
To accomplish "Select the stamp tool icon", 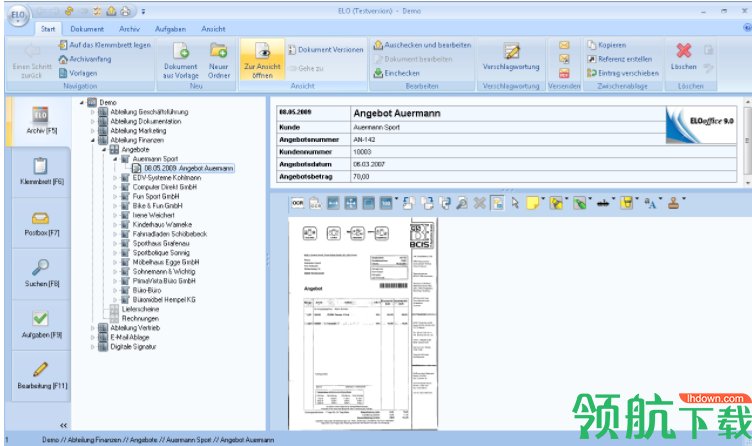I will tap(673, 203).
